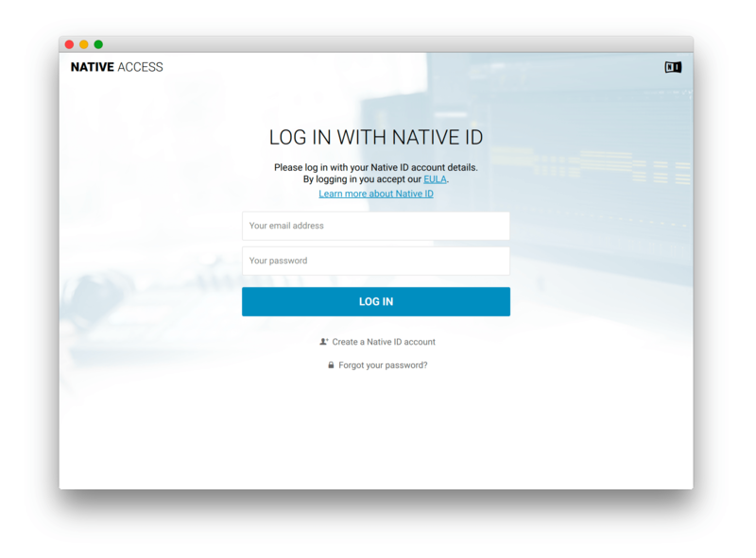Maximize the window with green button
756x558 pixels.
click(98, 44)
